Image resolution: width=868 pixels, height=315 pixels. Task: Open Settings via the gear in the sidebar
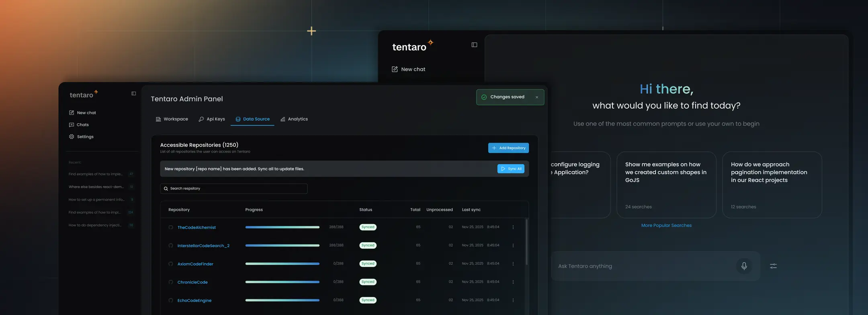tap(72, 137)
